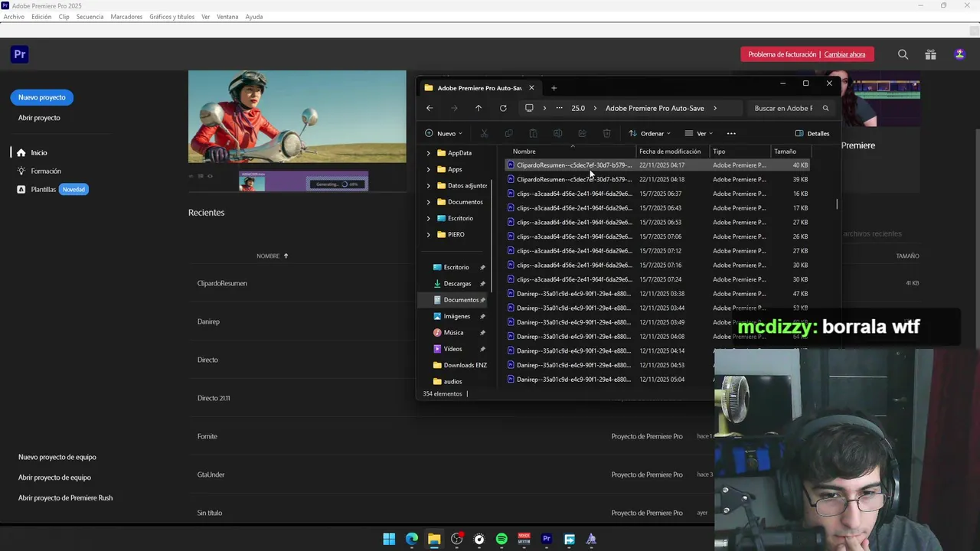Click the Premiere Pro logo icon
Viewport: 980px width, 551px height.
[20, 54]
